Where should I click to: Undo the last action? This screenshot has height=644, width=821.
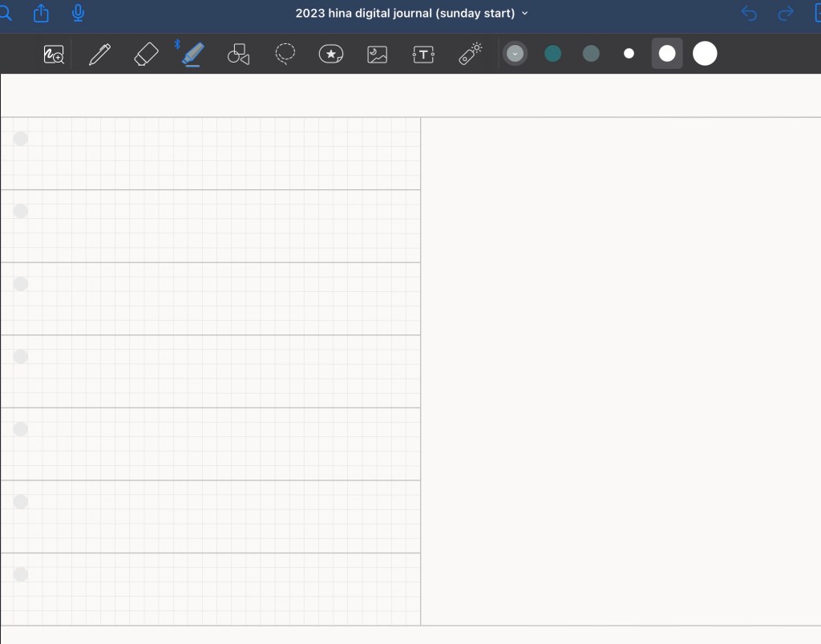(x=749, y=14)
